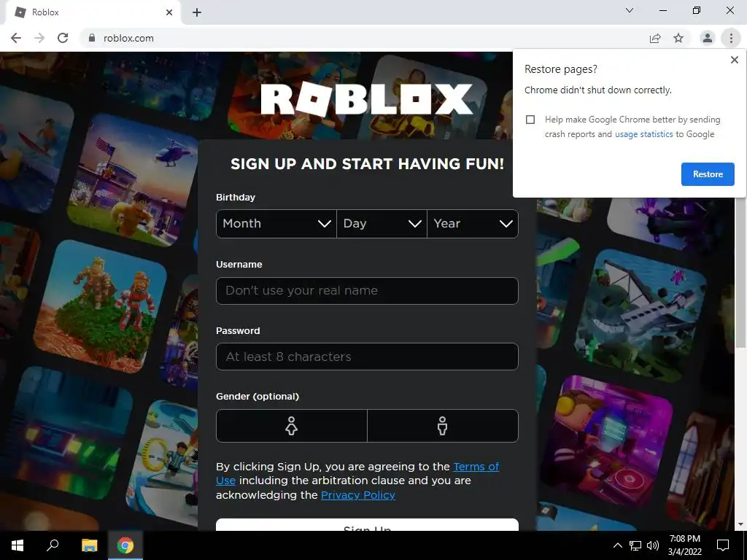Select the Roblox browser tab
The image size is (747, 560).
[x=93, y=12]
